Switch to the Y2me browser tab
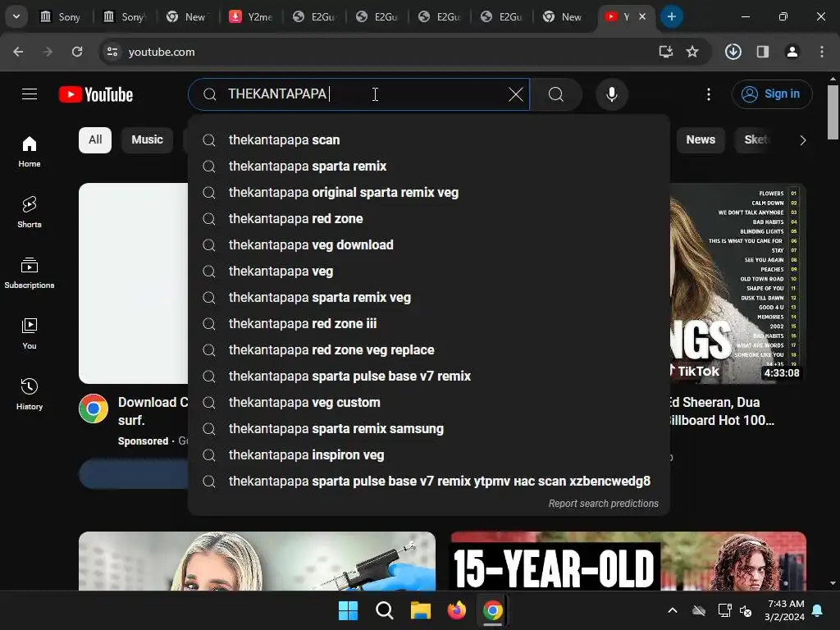The height and width of the screenshot is (630, 840). tap(251, 16)
